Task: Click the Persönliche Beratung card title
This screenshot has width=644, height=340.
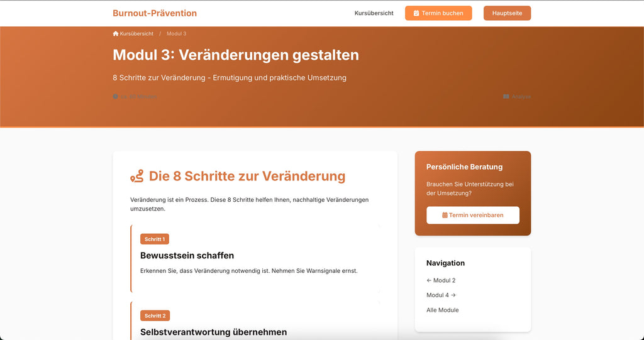Action: (464, 167)
